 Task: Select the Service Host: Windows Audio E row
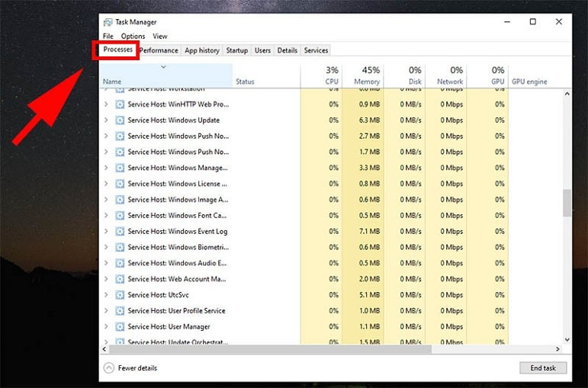point(331,263)
